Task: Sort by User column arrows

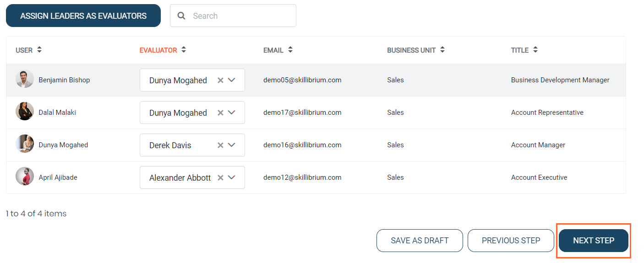Action: 39,50
